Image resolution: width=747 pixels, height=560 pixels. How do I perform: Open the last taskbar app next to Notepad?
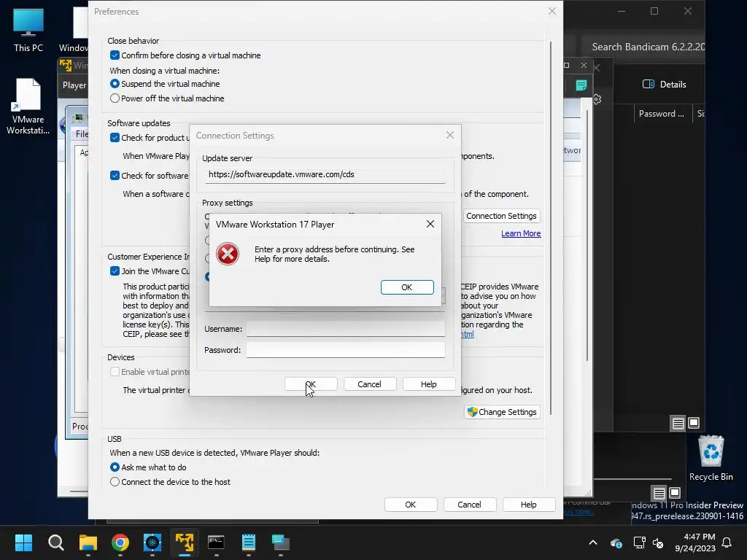coord(281,542)
